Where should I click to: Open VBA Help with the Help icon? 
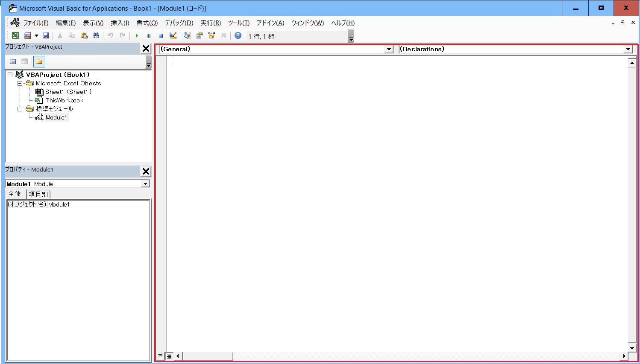[238, 35]
